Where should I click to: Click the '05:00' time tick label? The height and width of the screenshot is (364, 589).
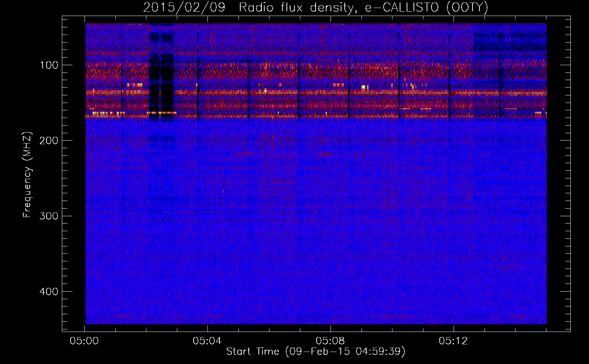coord(85,341)
